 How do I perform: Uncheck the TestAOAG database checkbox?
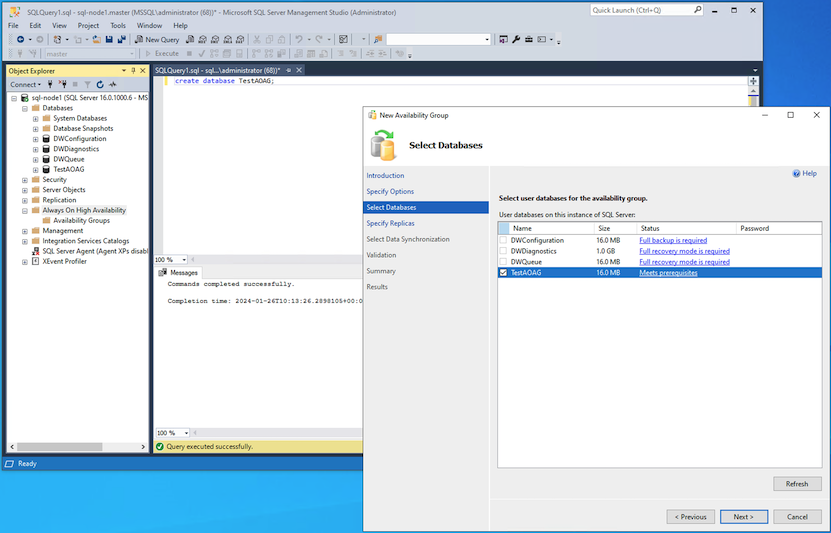pyautogui.click(x=503, y=272)
